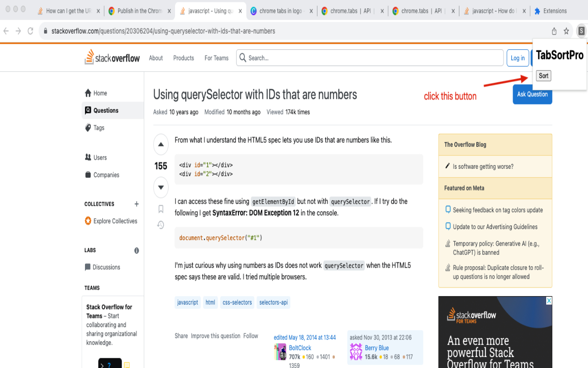Click the Stack Overflow logo
Viewport: 588px width, 368px height.
(113, 57)
